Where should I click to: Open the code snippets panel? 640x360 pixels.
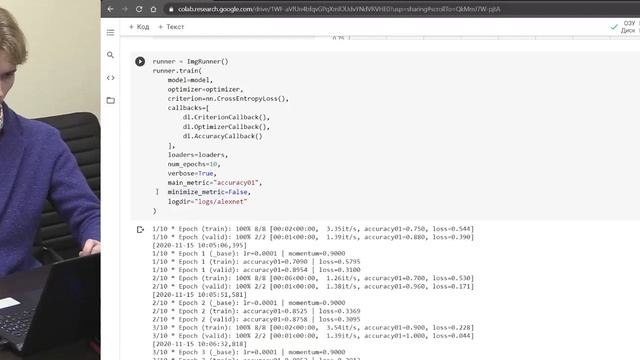click(111, 78)
